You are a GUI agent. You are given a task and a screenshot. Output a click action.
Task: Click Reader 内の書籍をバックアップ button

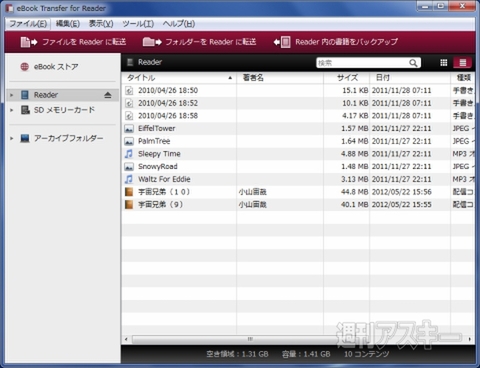(x=336, y=42)
